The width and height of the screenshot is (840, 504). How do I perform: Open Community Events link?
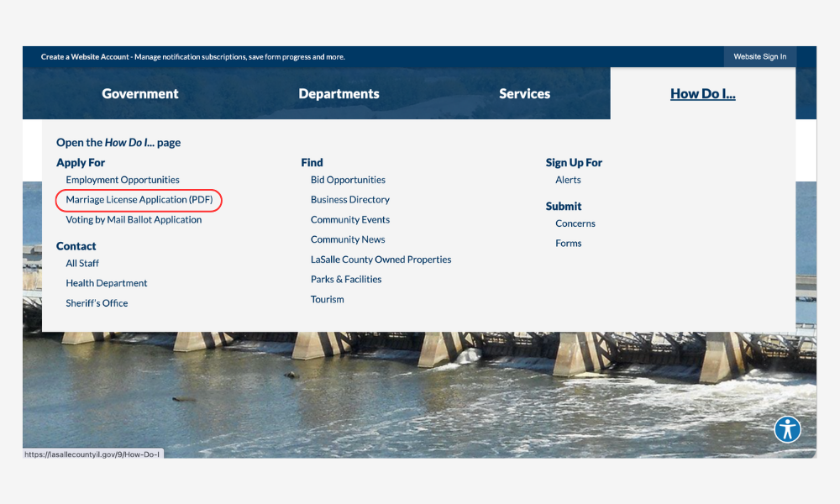tap(350, 219)
